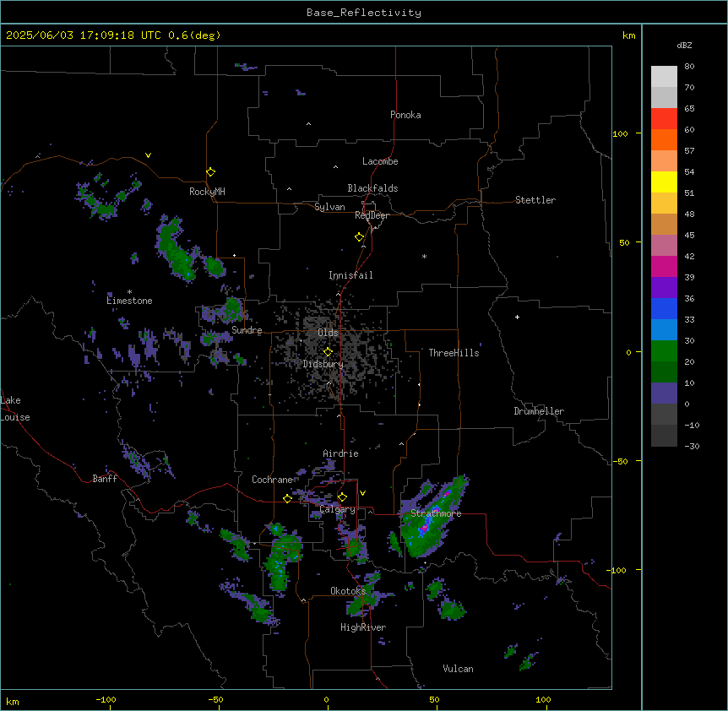The image size is (728, 711).
Task: Click the yellow marker above Calgary label
Action: (x=342, y=497)
